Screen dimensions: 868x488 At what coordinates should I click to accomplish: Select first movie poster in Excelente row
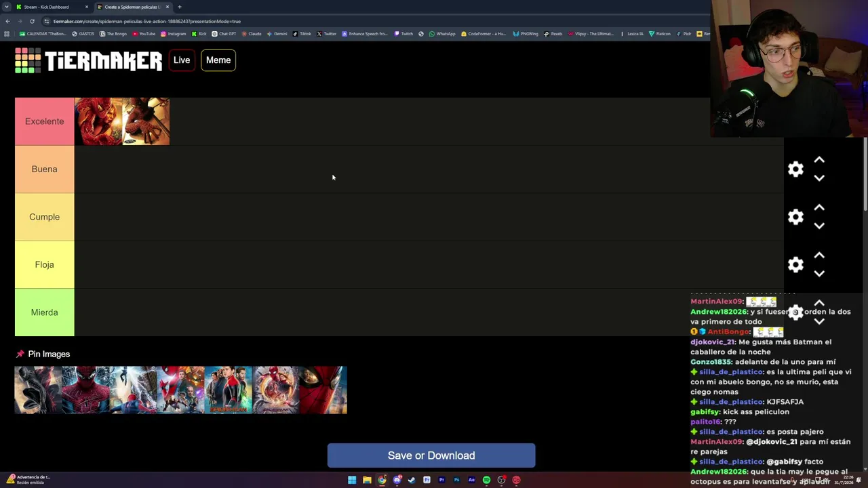[x=98, y=121]
